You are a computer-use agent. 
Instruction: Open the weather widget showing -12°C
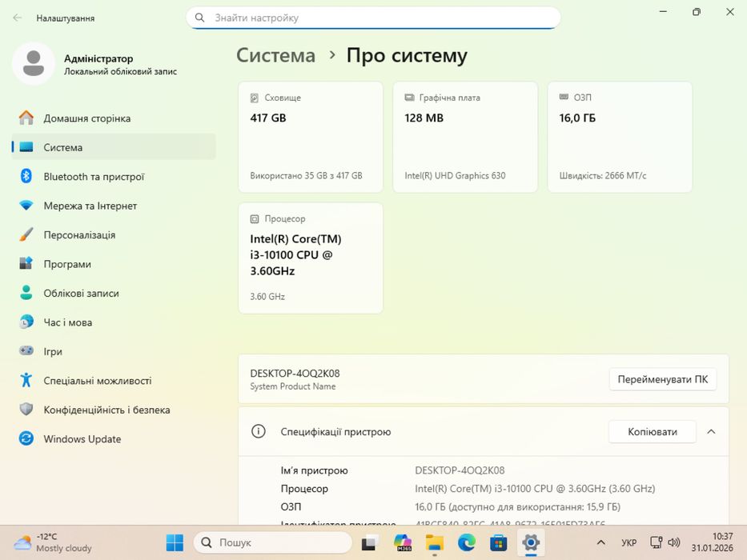(52, 542)
